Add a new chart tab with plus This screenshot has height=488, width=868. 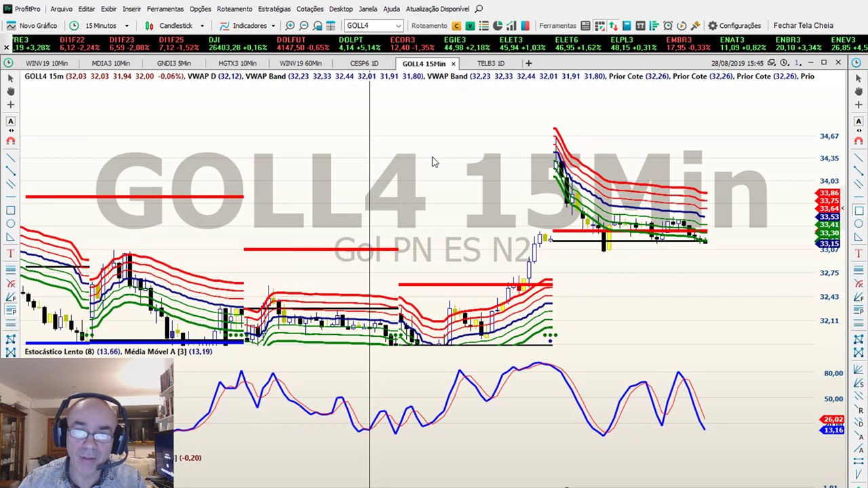click(528, 63)
